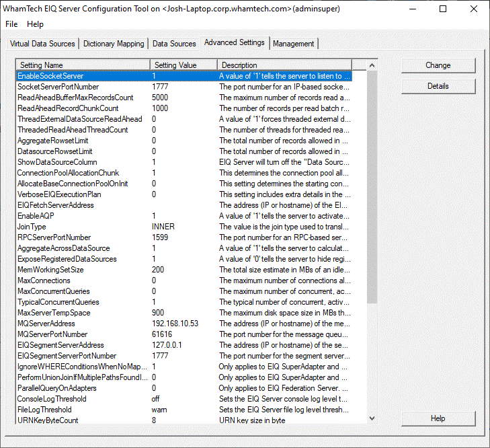This screenshot has width=490, height=448.
Task: Switch to Virtual Data Sources tab
Action: (x=42, y=44)
